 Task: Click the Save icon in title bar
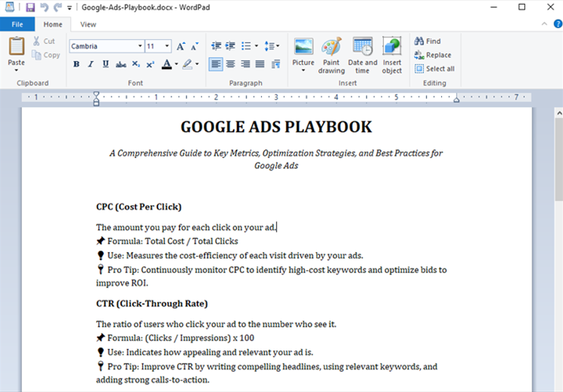(x=30, y=7)
